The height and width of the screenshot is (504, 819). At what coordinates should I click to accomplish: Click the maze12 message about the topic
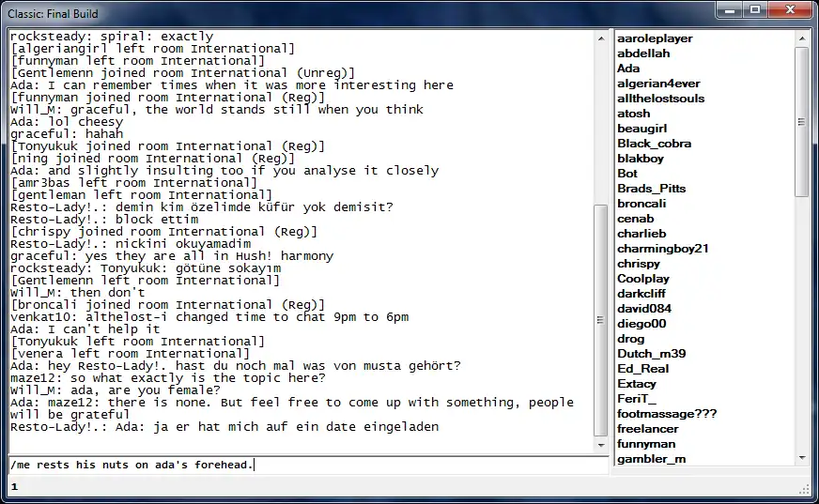tap(168, 378)
